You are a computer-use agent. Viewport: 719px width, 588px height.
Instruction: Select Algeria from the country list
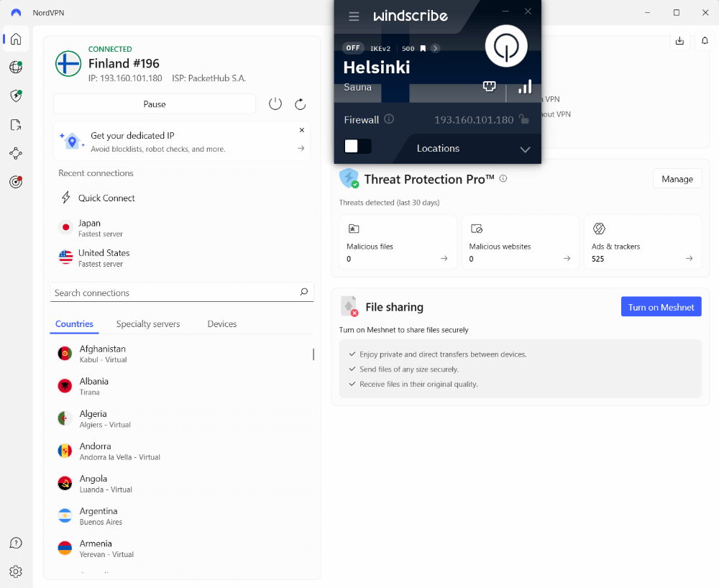point(182,419)
